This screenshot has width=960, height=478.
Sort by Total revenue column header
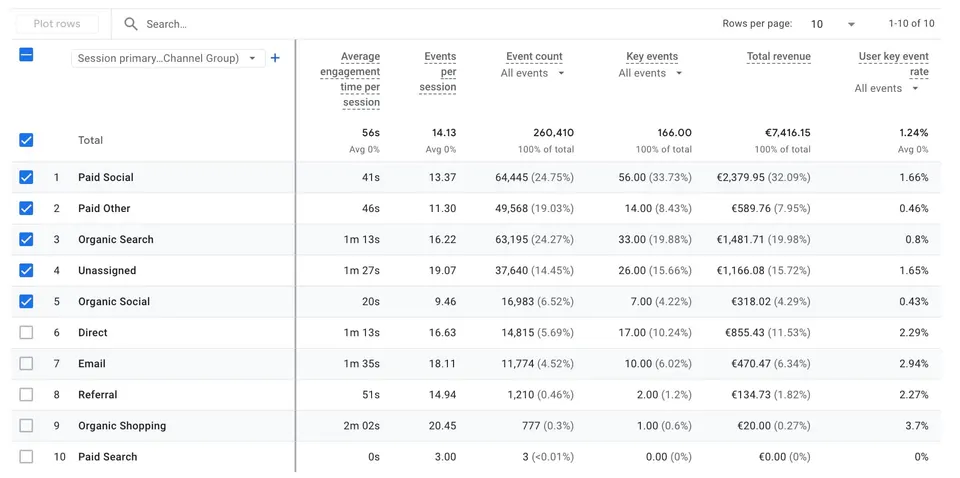pyautogui.click(x=778, y=57)
